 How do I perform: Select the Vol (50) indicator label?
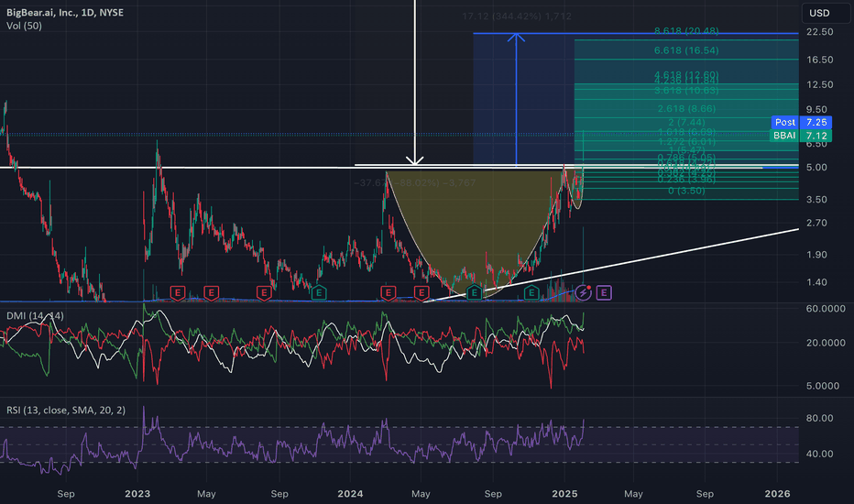tap(24, 26)
